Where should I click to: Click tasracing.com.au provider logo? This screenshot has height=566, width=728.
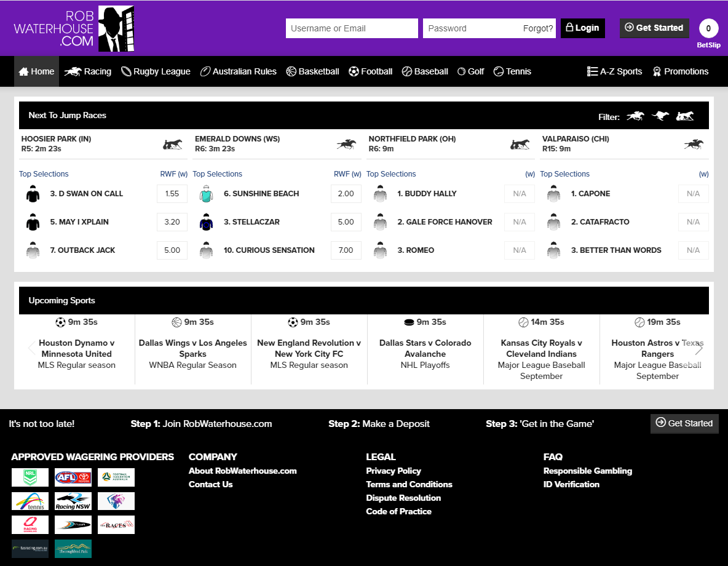pos(30,549)
